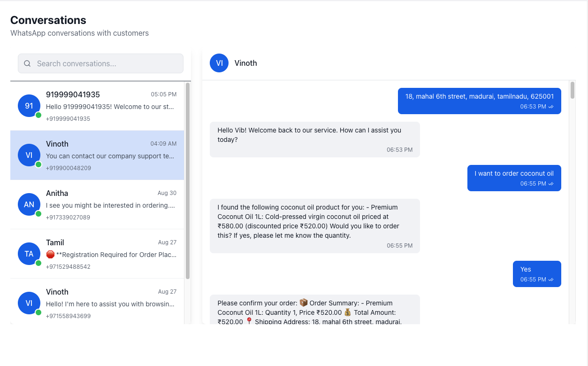Click the red circle emoji in Tamil's preview
The height and width of the screenshot is (366, 588).
tap(50, 254)
